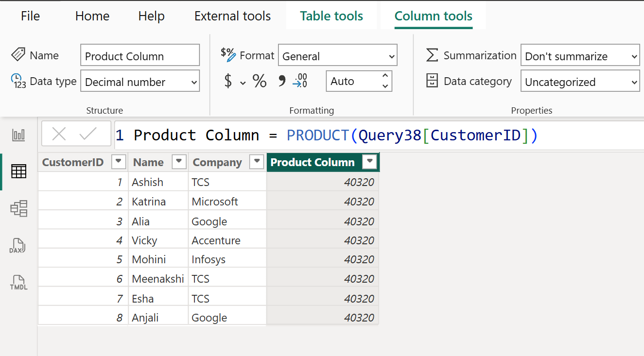This screenshot has height=356, width=644.
Task: Click the Name tag icon
Action: (18, 55)
